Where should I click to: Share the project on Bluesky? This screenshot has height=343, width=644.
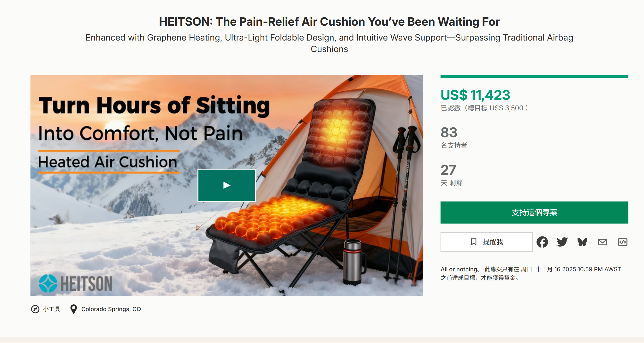pos(582,242)
